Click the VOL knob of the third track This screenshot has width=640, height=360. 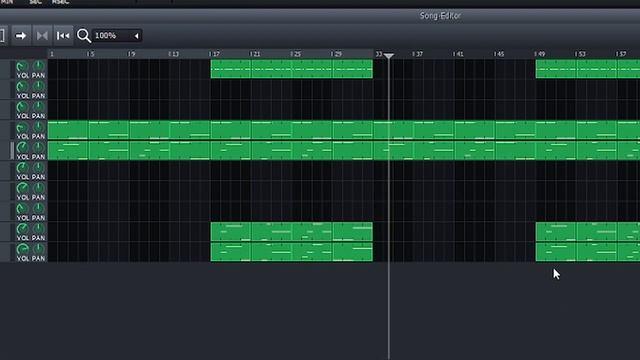pos(22,107)
